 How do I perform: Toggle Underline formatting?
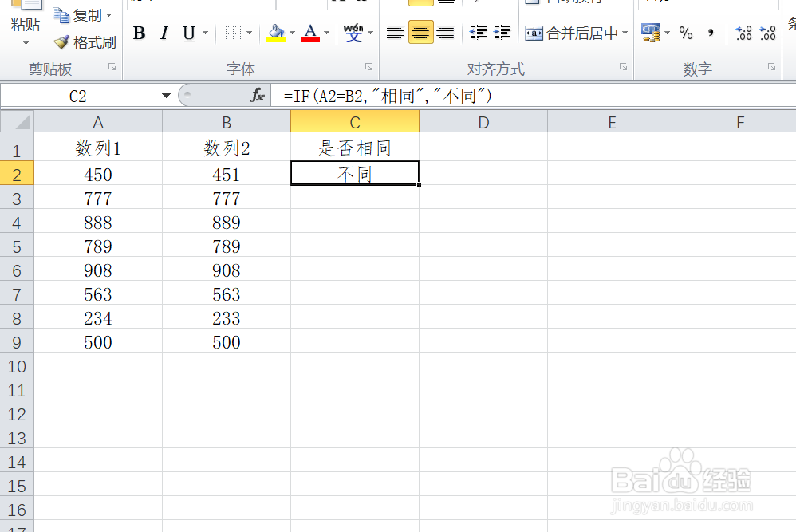pyautogui.click(x=189, y=33)
